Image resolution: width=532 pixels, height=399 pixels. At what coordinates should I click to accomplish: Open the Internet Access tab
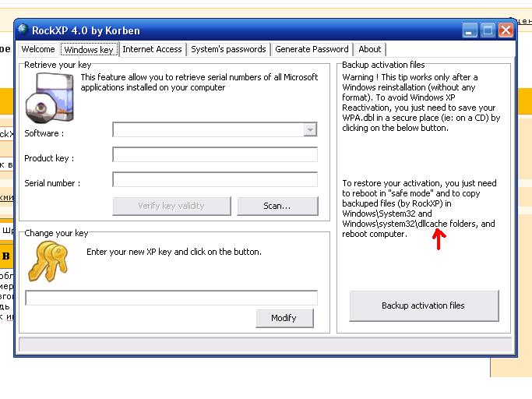tap(153, 49)
